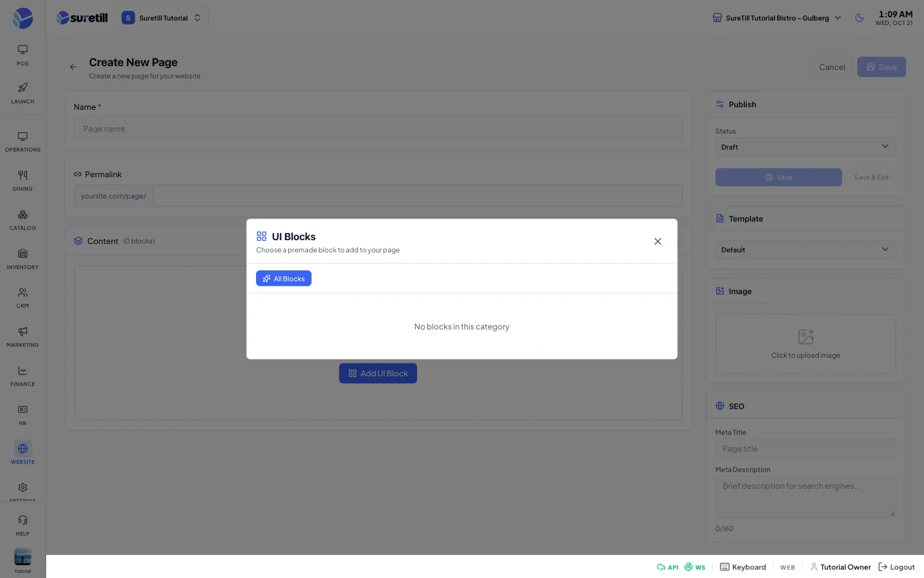This screenshot has width=924, height=578.
Task: Open the Help section
Action: coord(22,525)
